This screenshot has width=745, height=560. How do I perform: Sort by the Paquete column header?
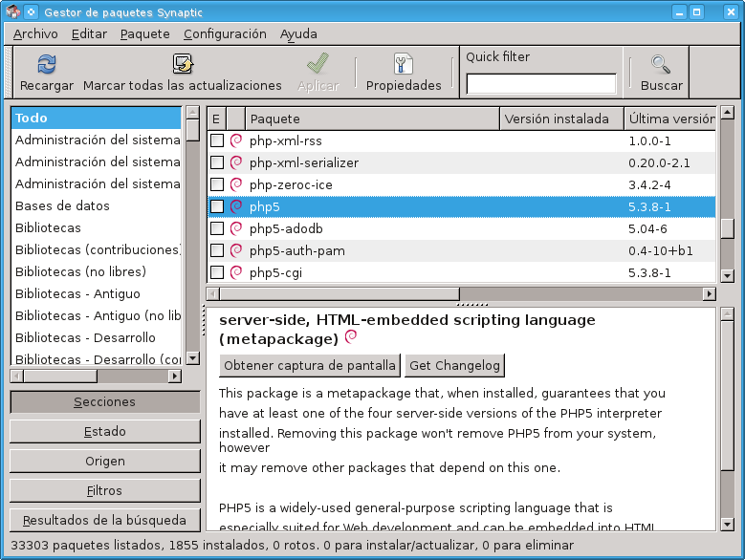coord(373,118)
